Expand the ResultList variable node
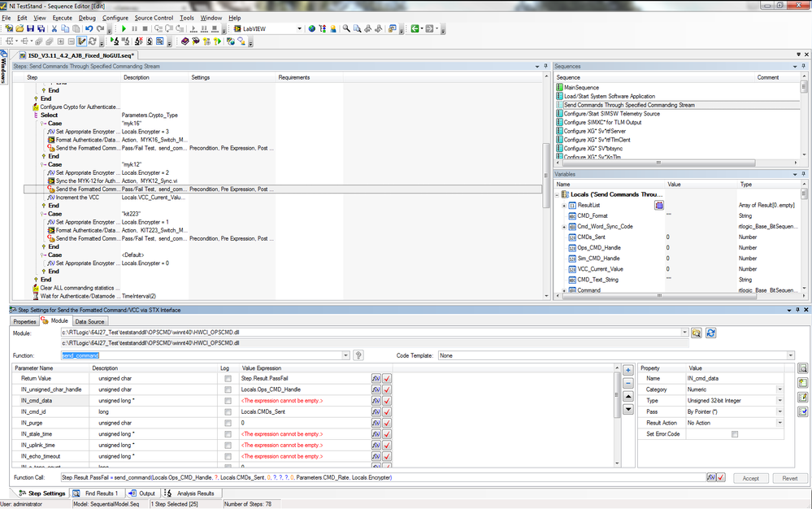The width and height of the screenshot is (812, 509). [x=564, y=206]
